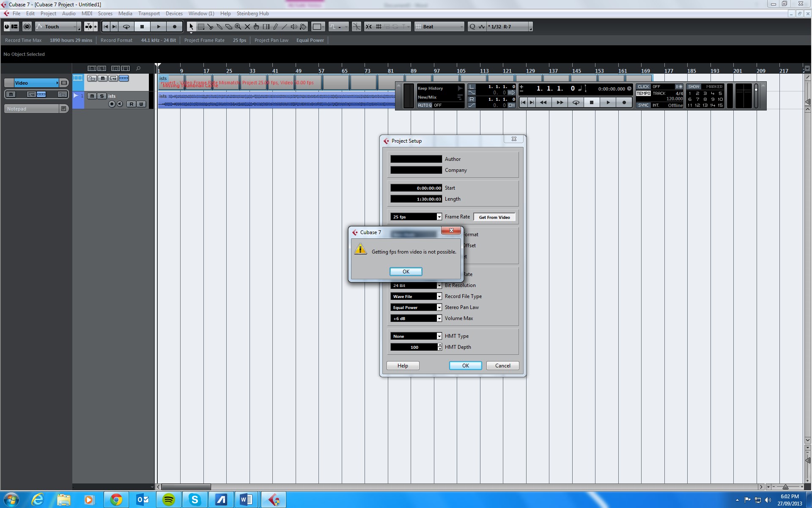
Task: Select the Scissors split tool
Action: 210,27
